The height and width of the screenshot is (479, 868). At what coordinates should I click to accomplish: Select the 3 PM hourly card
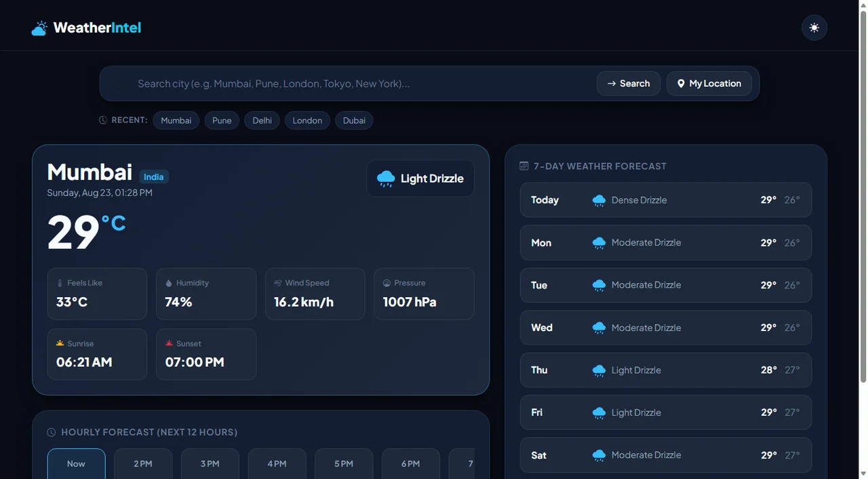coord(210,464)
